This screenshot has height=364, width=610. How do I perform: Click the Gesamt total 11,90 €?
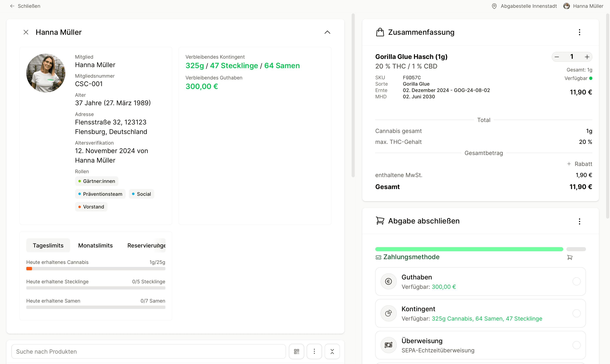[x=581, y=187]
